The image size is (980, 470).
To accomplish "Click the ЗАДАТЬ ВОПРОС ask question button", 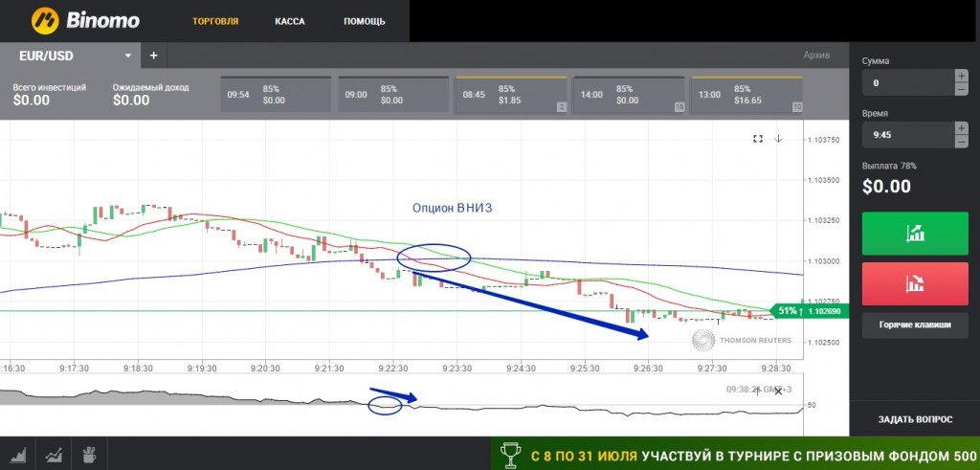I will (x=915, y=419).
